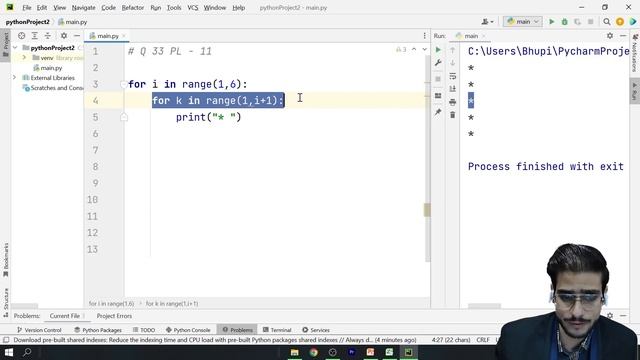Open Python Packages tool window
This screenshot has height=360, width=640.
pyautogui.click(x=98, y=330)
